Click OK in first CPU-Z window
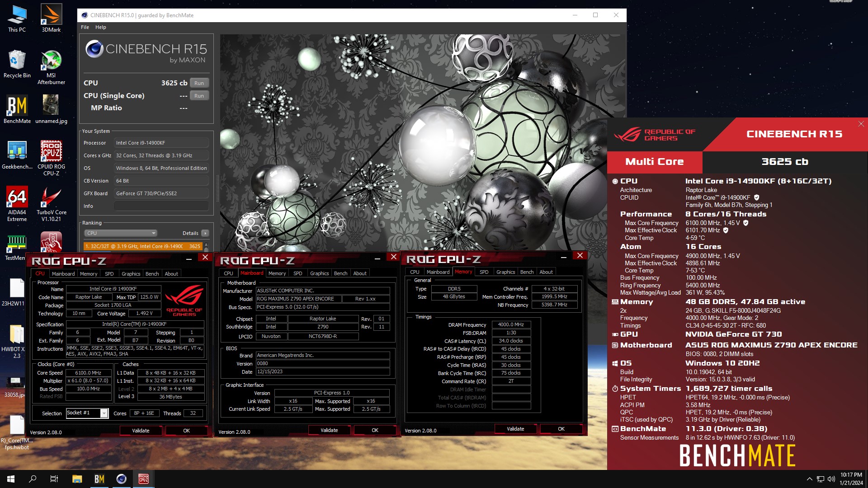868x488 pixels. click(186, 431)
